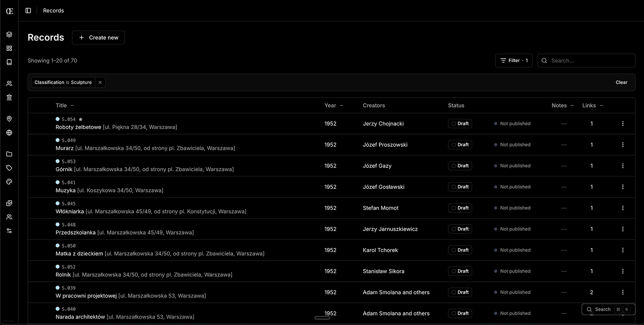Open the institution building icon in sidebar
The image size is (644, 325).
[9, 98]
